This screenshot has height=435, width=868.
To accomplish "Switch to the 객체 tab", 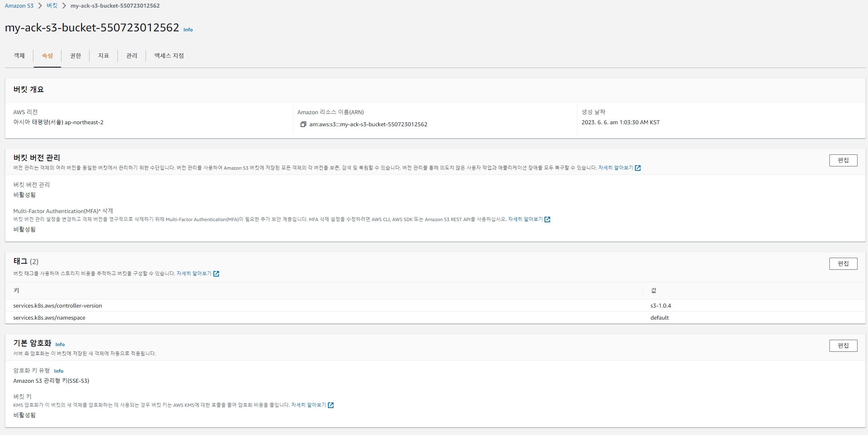I will coord(19,55).
